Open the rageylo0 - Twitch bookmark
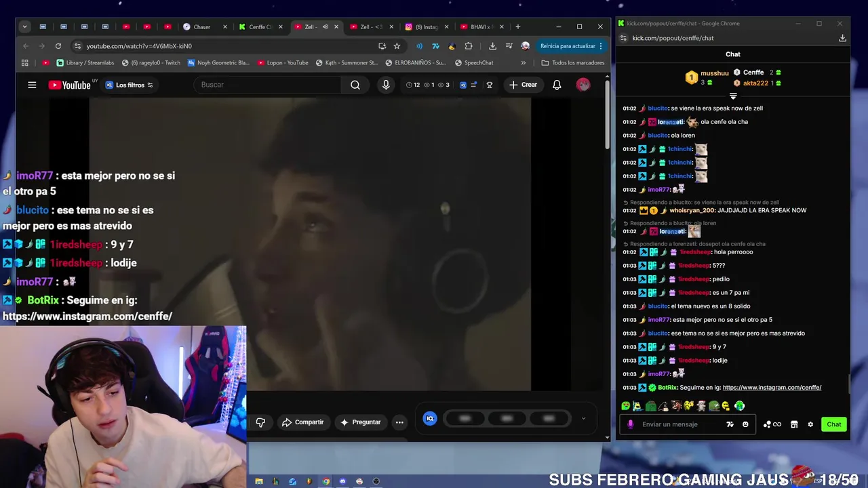This screenshot has width=868, height=488. coord(151,62)
